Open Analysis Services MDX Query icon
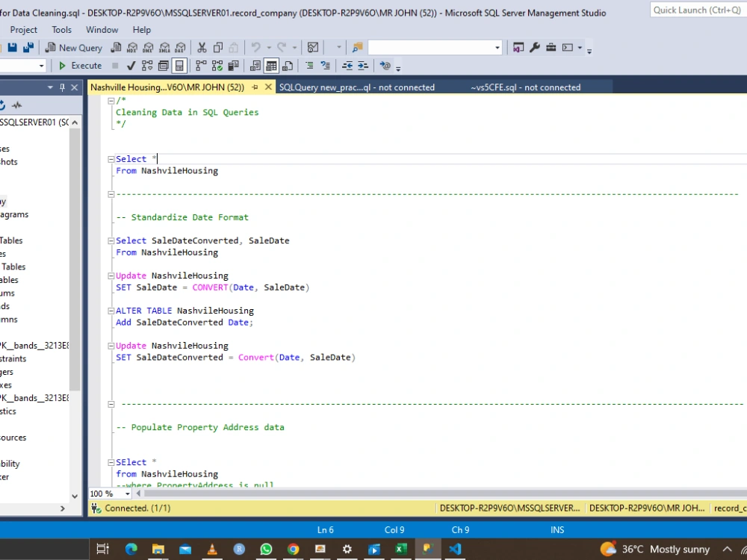Screen dimensions: 747x560 click(132, 47)
